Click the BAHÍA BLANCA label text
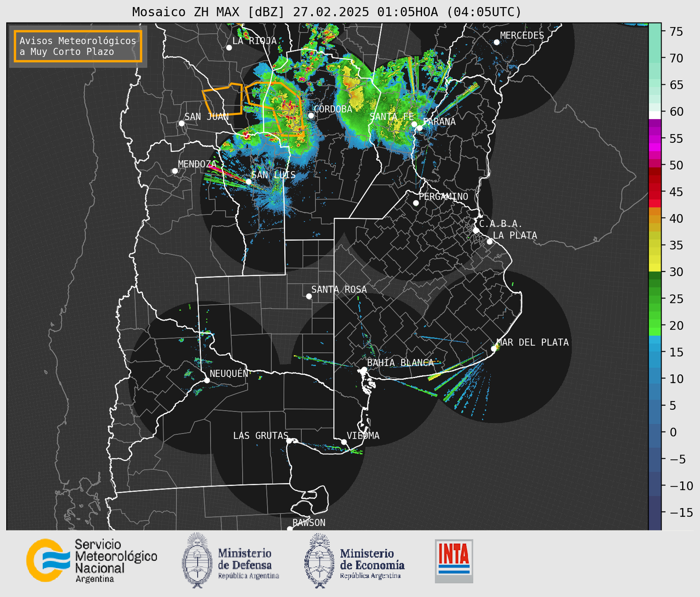The height and width of the screenshot is (597, 700). pyautogui.click(x=400, y=363)
